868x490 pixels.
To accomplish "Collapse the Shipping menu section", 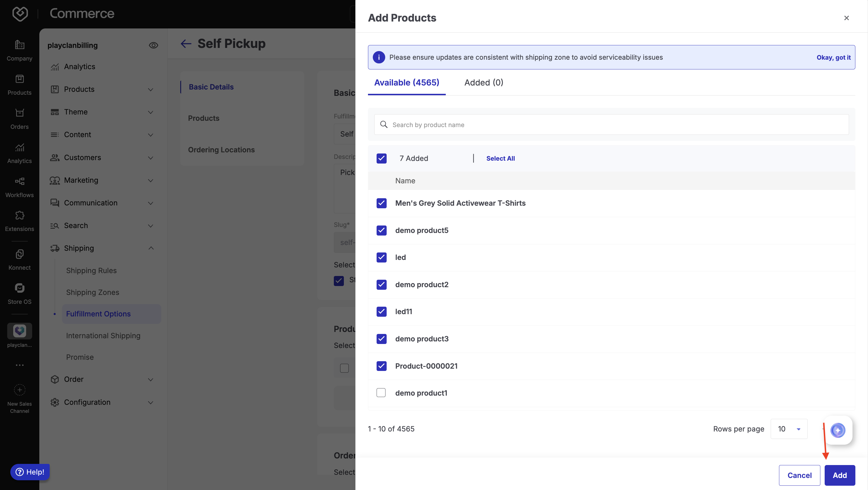I will (x=151, y=248).
